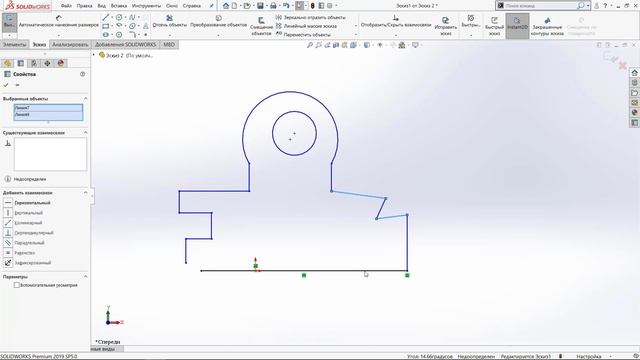The width and height of the screenshot is (640, 360).
Task: Select the Circle sketch tool
Action: coord(119,17)
